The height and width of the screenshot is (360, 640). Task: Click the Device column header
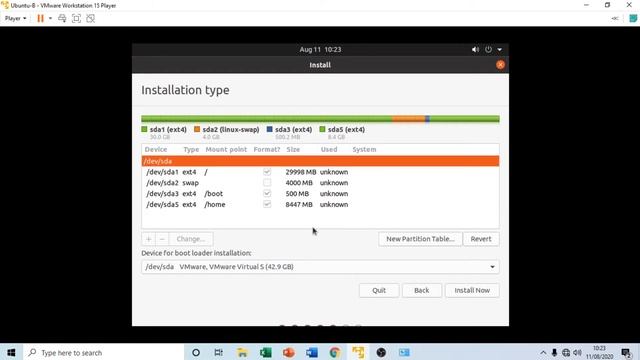[156, 149]
